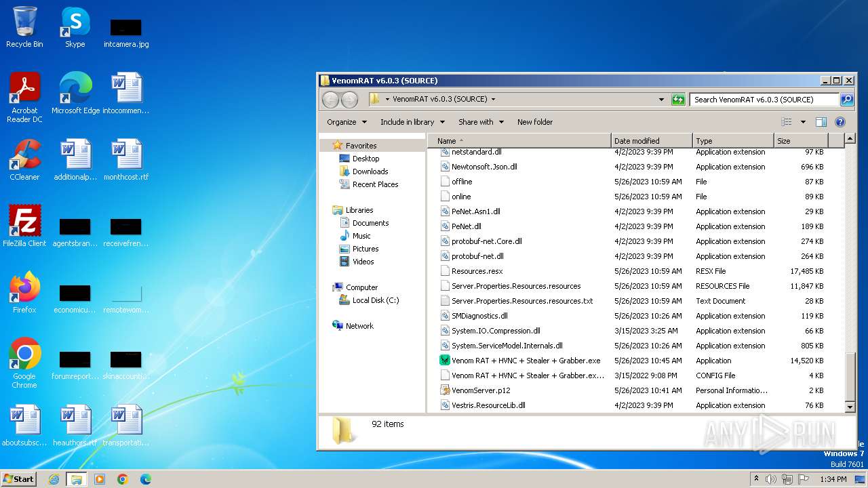The height and width of the screenshot is (488, 868).
Task: Click file list scroll down arrow
Action: click(850, 407)
